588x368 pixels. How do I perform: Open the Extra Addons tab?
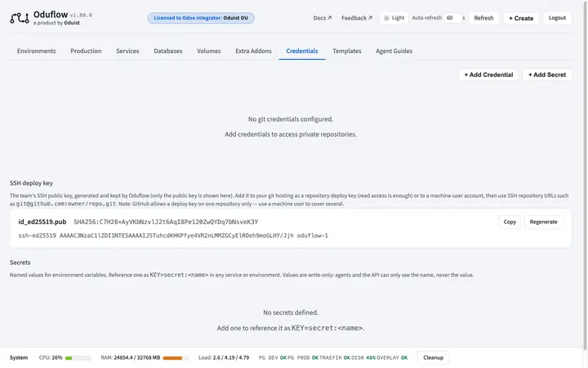(253, 51)
